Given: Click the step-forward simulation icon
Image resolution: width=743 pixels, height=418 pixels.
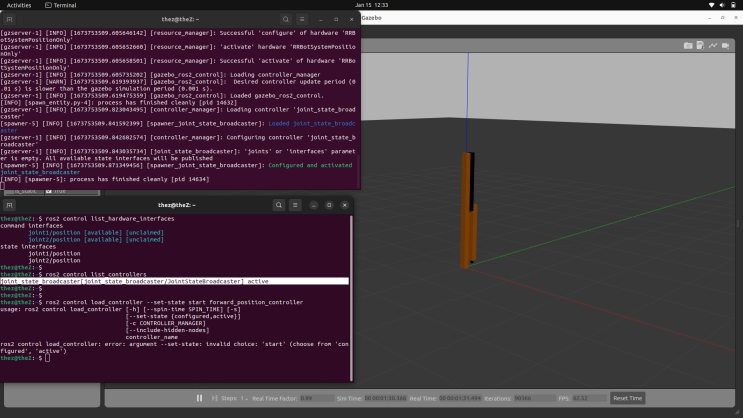Looking at the screenshot, I should tap(214, 398).
